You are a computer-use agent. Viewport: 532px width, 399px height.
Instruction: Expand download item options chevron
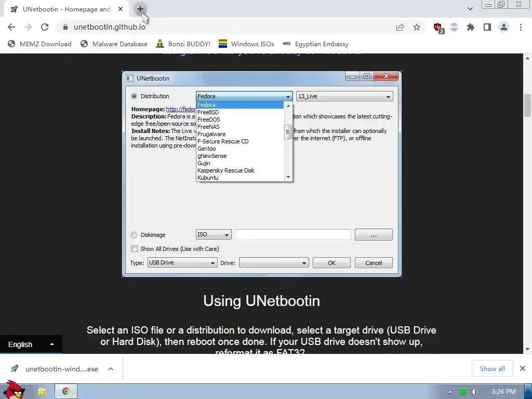111,369
